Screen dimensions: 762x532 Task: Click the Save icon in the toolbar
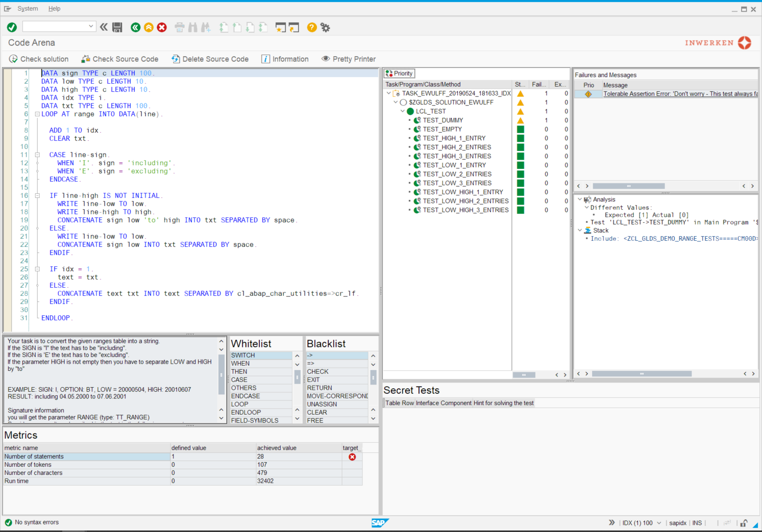[117, 27]
